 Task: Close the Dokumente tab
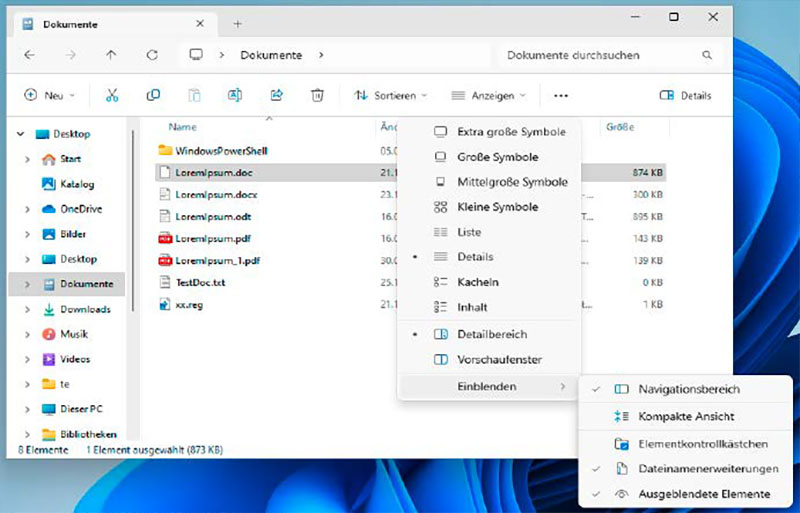coord(200,23)
